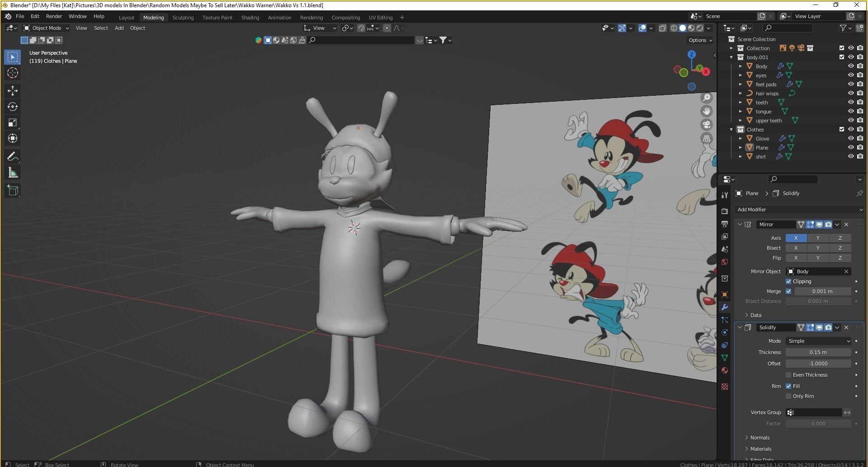Enable the Only Rim checkbox
This screenshot has width=868, height=467.
(x=788, y=396)
